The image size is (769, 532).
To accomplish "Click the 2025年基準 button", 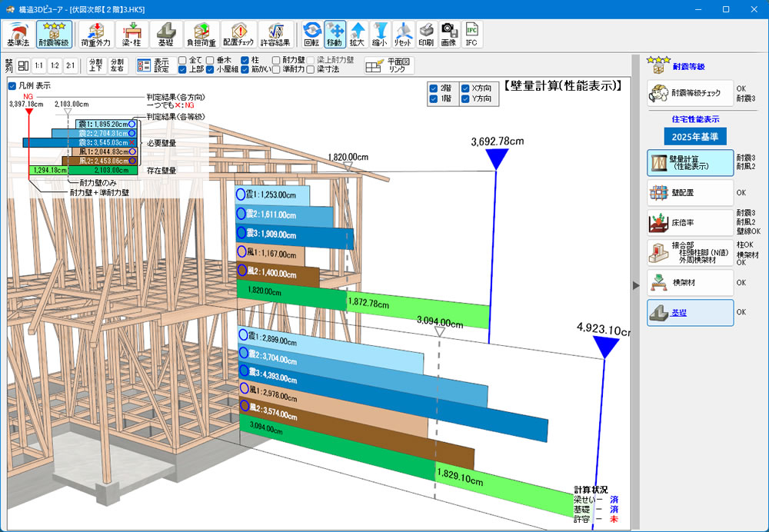I will (694, 137).
